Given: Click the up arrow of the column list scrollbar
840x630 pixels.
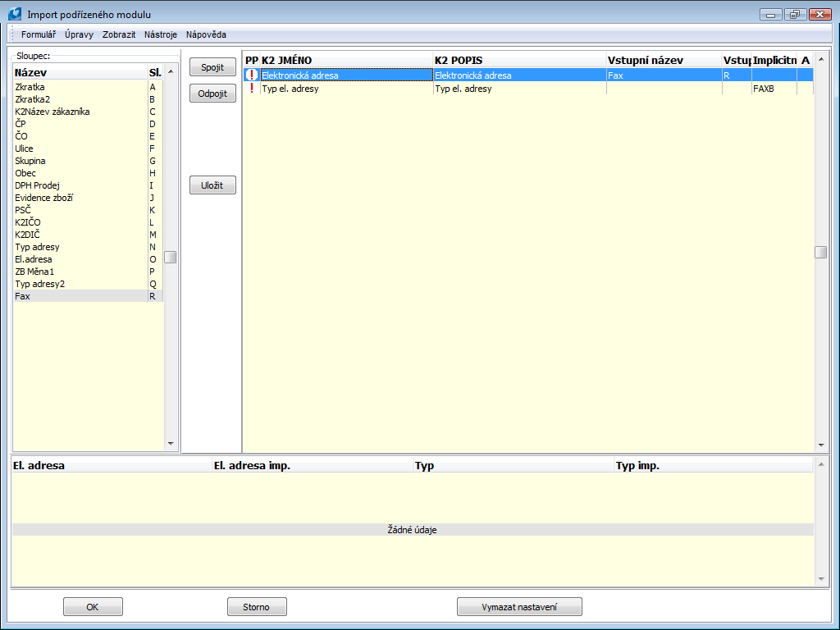Looking at the screenshot, I should tap(171, 70).
